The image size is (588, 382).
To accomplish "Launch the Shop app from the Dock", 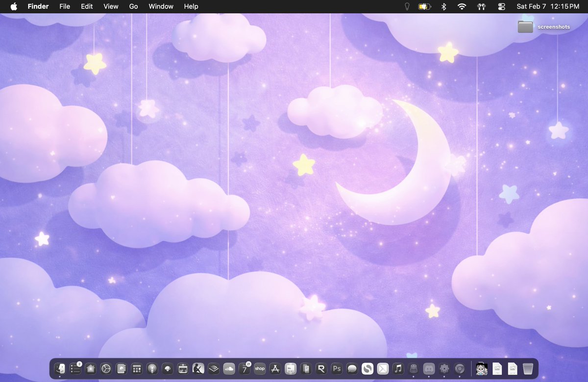I will (260, 368).
